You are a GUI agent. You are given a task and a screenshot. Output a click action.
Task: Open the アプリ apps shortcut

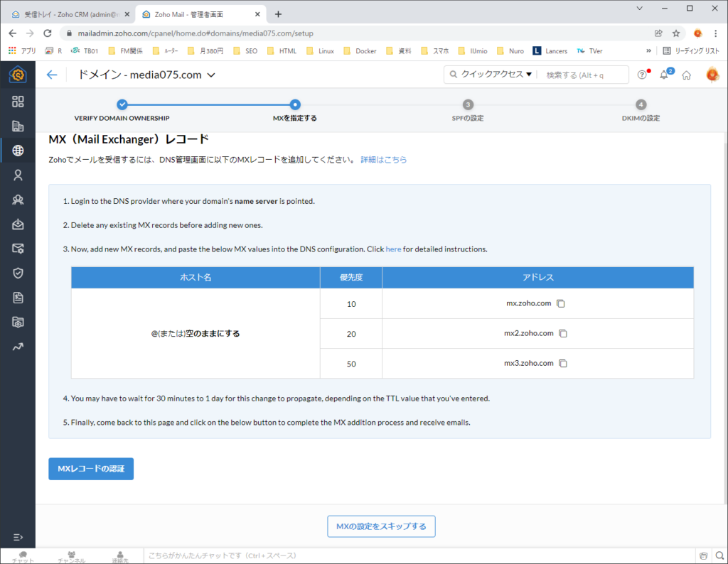click(x=22, y=51)
